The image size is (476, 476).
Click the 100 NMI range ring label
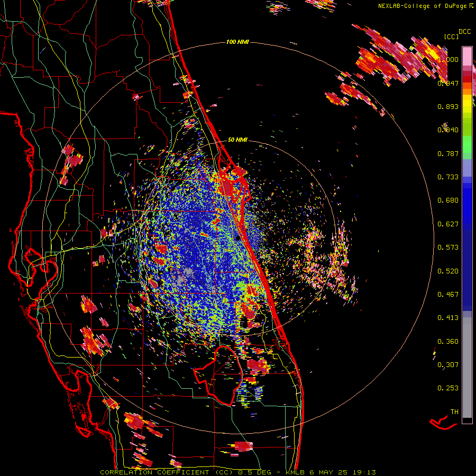(237, 42)
